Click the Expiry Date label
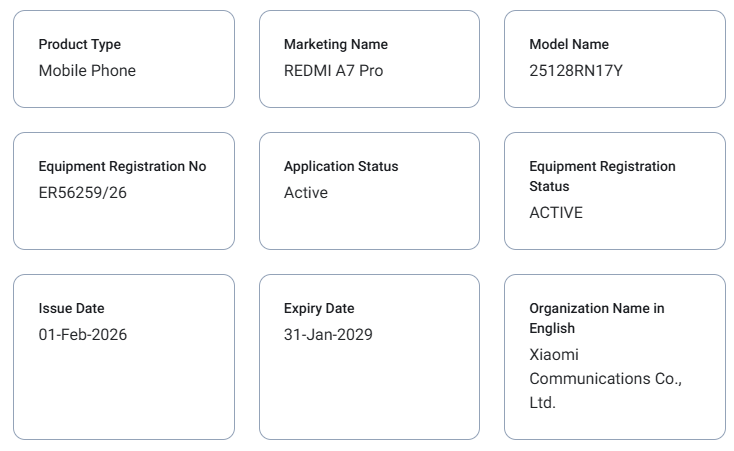 point(318,308)
